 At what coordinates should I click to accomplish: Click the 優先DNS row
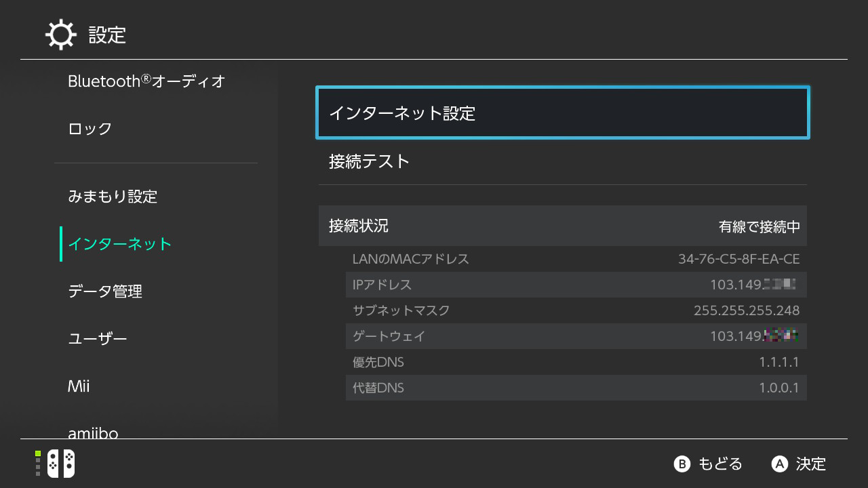tap(576, 362)
